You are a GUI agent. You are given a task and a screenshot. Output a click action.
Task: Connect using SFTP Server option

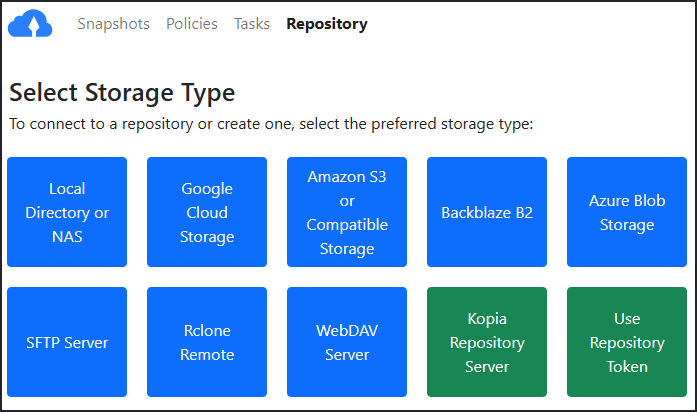click(x=67, y=342)
